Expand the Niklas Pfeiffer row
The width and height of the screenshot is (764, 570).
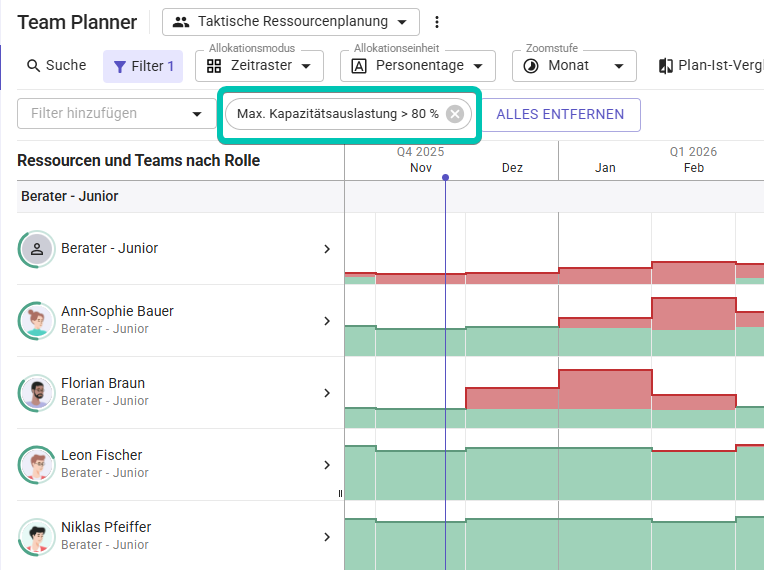click(326, 537)
